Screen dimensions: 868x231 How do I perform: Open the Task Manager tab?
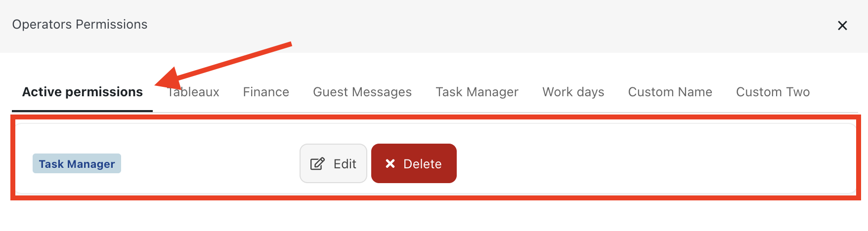[477, 92]
